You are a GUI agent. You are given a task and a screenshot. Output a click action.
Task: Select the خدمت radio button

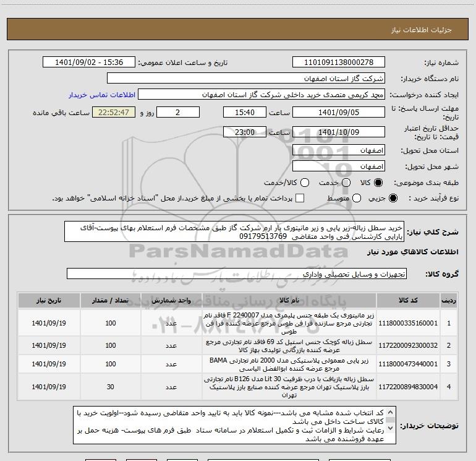(x=346, y=183)
